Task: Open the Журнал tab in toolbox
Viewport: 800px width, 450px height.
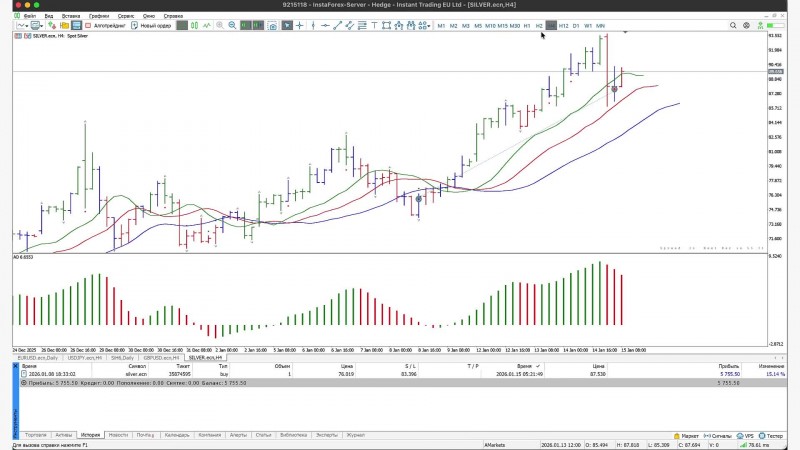Action: [x=356, y=435]
